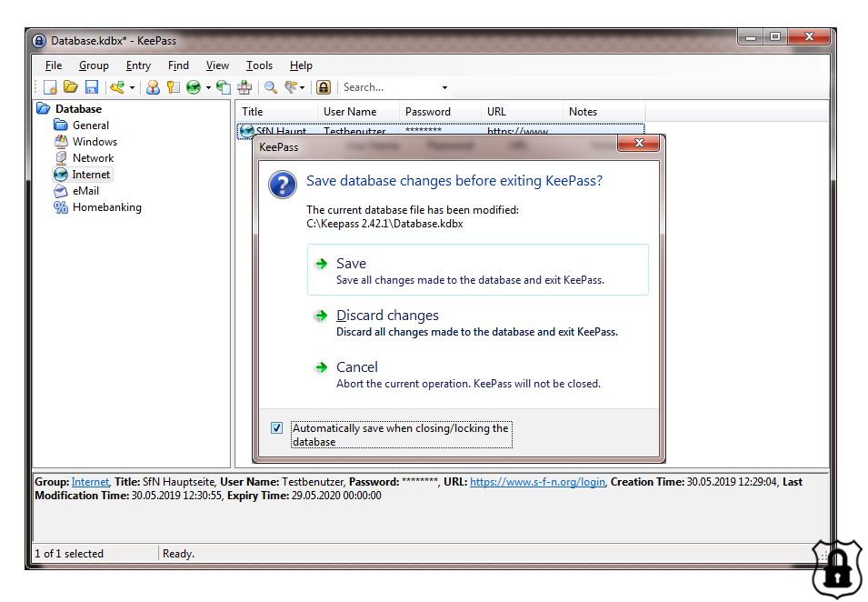Open the Show Entries dropdown arrow
Viewport: 868px width, 602px height.
click(x=303, y=87)
